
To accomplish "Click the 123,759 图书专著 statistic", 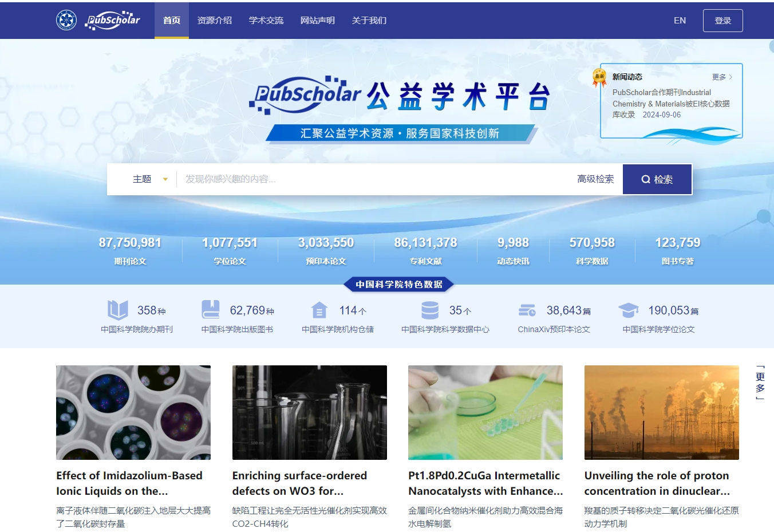I will point(677,251).
